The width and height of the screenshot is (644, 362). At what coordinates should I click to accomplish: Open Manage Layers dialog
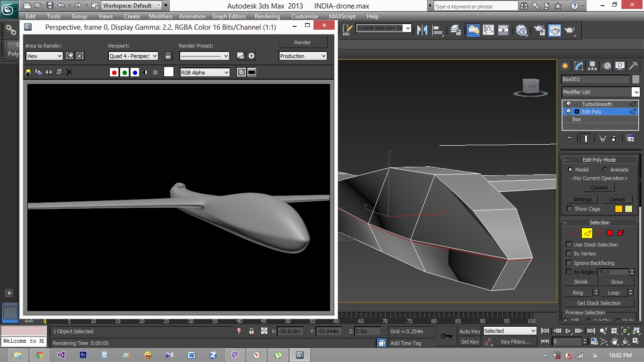click(456, 30)
